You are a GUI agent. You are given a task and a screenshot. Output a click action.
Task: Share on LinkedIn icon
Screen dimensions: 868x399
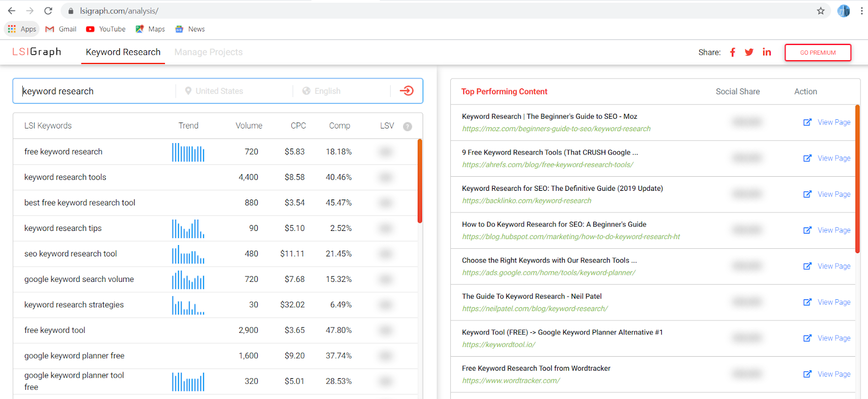[767, 52]
